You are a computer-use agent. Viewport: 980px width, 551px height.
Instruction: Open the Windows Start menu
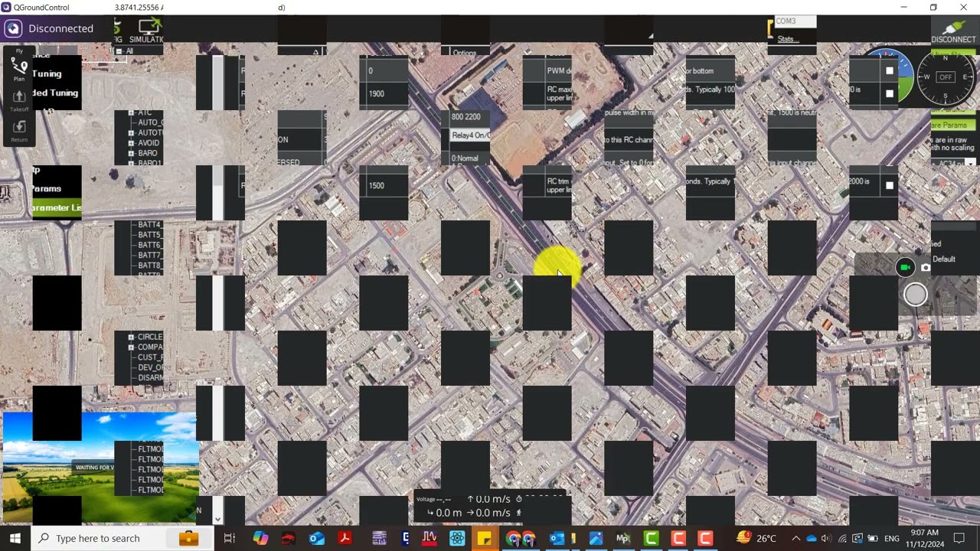coord(15,539)
